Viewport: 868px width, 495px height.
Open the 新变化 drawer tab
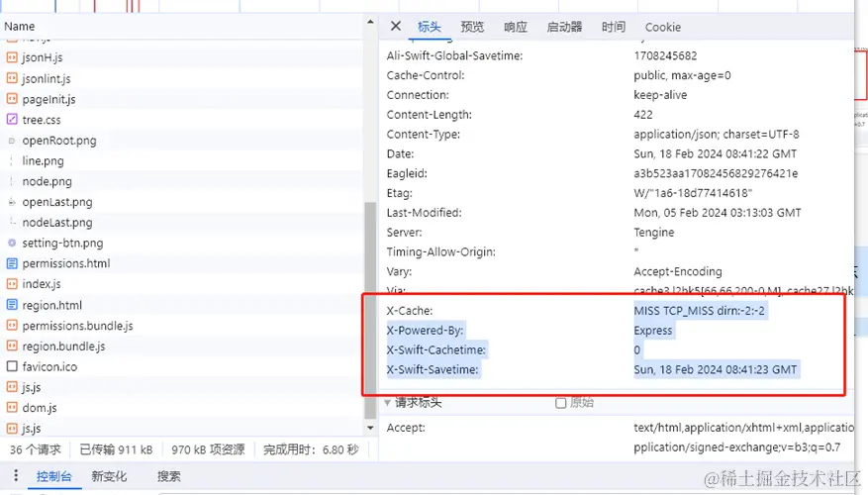(109, 476)
